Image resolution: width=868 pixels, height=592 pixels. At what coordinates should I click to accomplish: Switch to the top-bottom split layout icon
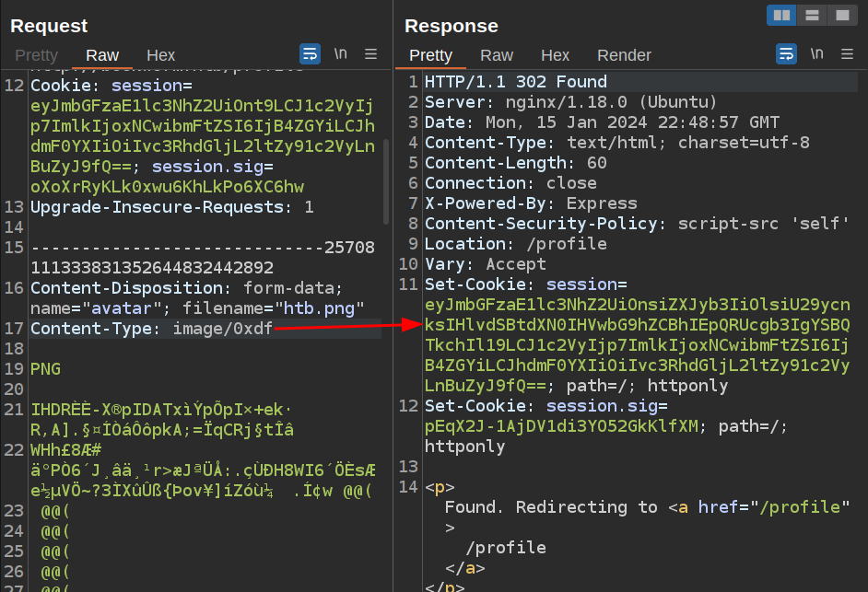pos(812,15)
